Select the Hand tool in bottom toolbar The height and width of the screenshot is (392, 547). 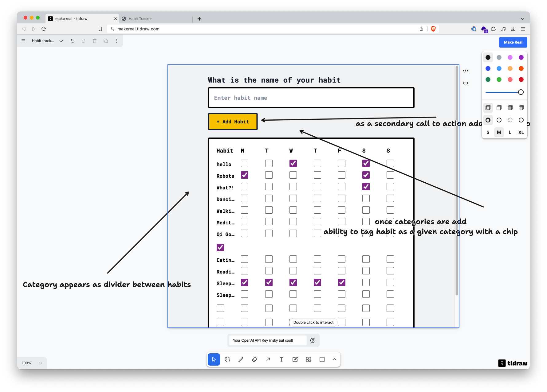click(227, 359)
